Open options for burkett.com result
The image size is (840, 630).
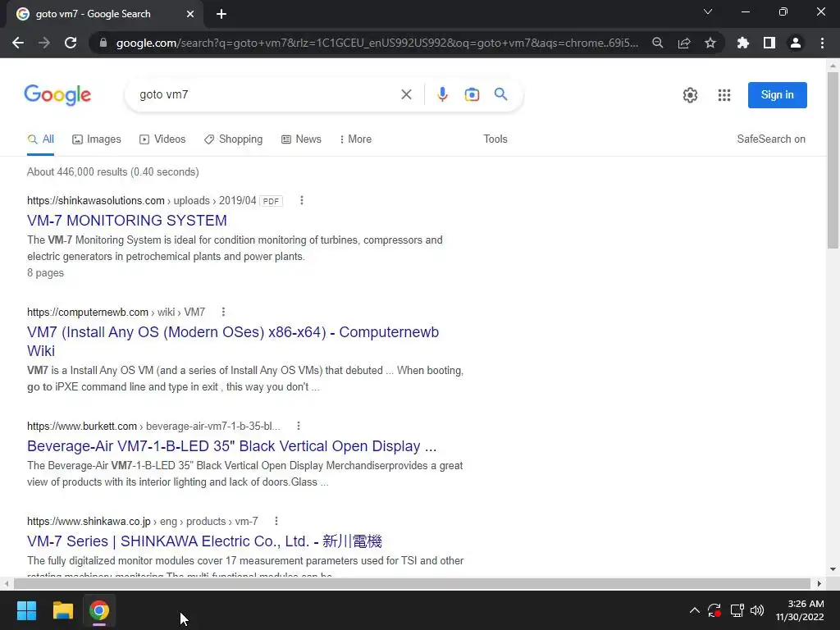[x=299, y=426]
